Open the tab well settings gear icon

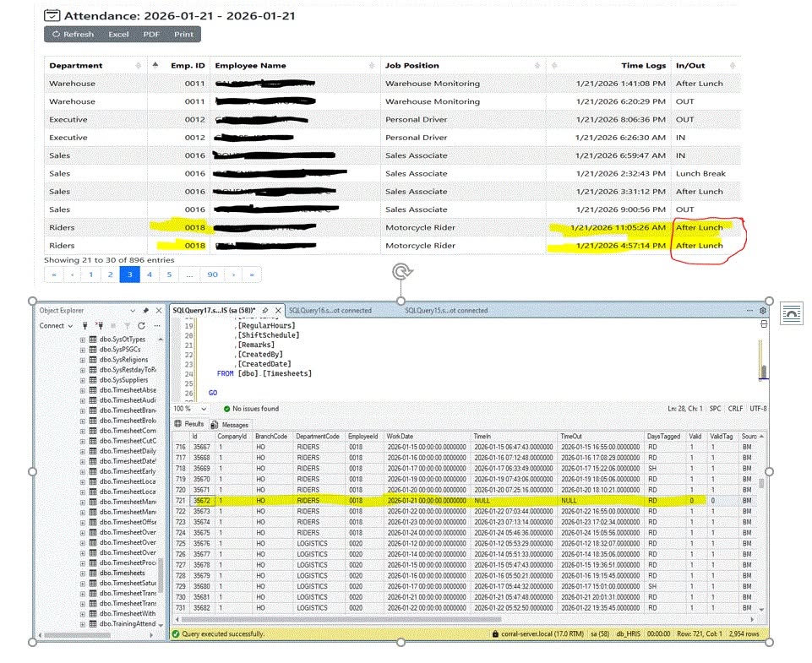click(x=763, y=311)
